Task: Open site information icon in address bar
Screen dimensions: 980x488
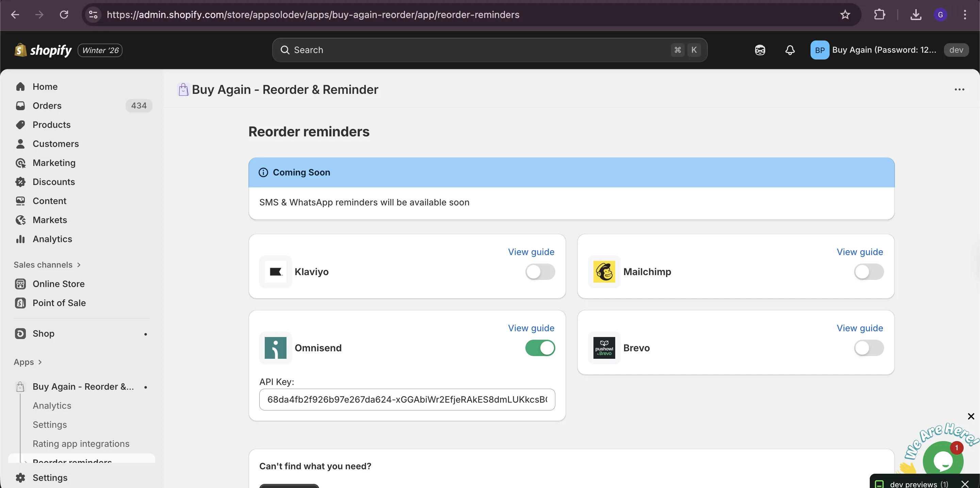Action: [x=93, y=15]
